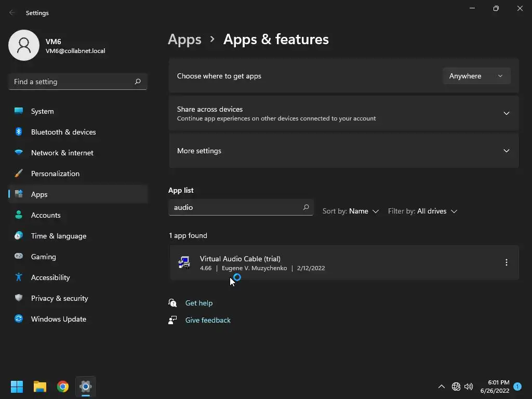
Task: Select Personalization in the sidebar
Action: click(55, 174)
